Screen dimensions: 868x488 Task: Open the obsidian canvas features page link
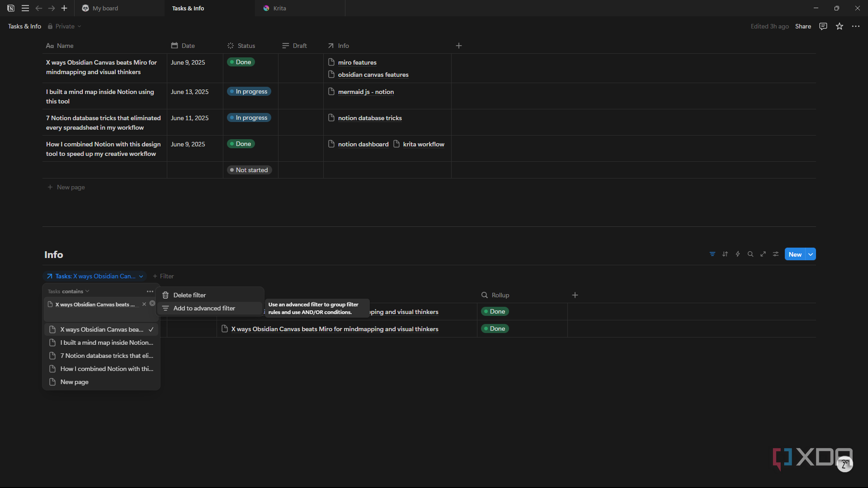click(373, 75)
